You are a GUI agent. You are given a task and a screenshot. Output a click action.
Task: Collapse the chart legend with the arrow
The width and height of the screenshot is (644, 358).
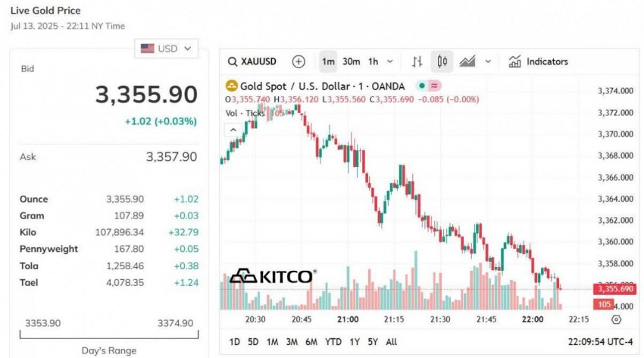tap(234, 130)
